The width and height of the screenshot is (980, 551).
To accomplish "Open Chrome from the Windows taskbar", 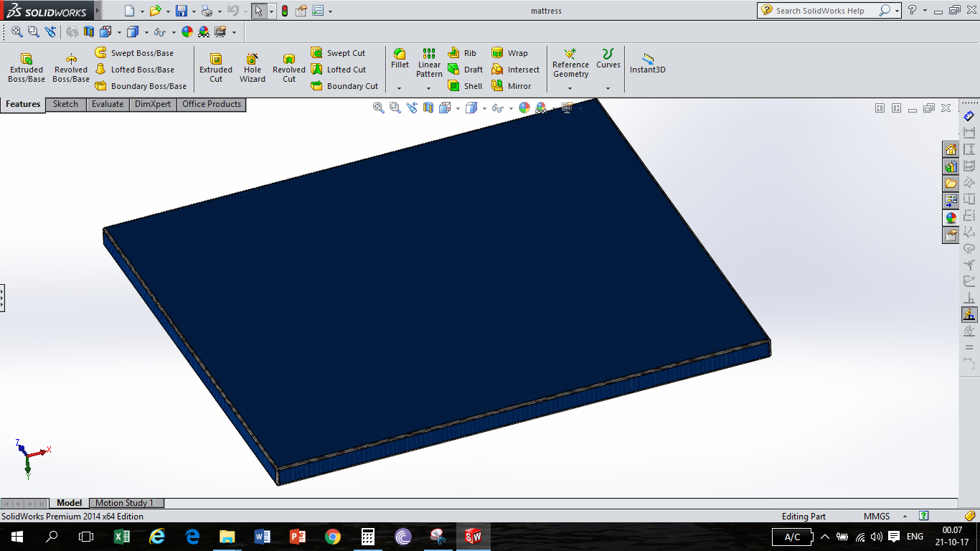I will [x=333, y=537].
